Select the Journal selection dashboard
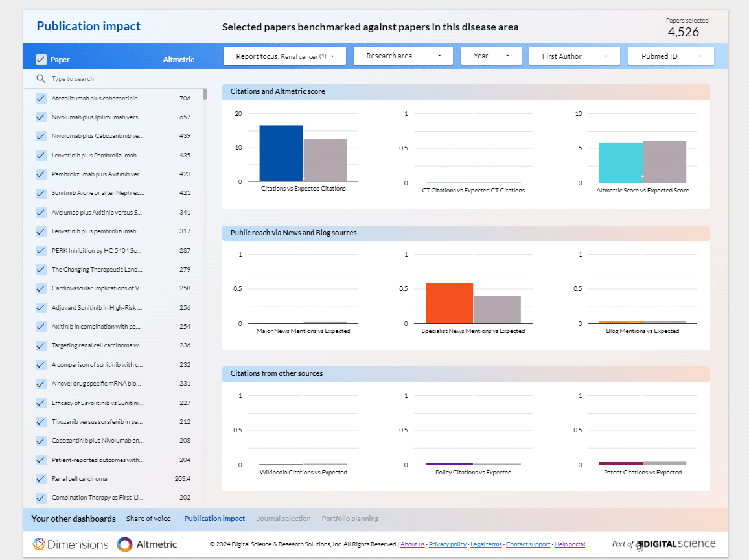This screenshot has height=560, width=749. click(284, 519)
